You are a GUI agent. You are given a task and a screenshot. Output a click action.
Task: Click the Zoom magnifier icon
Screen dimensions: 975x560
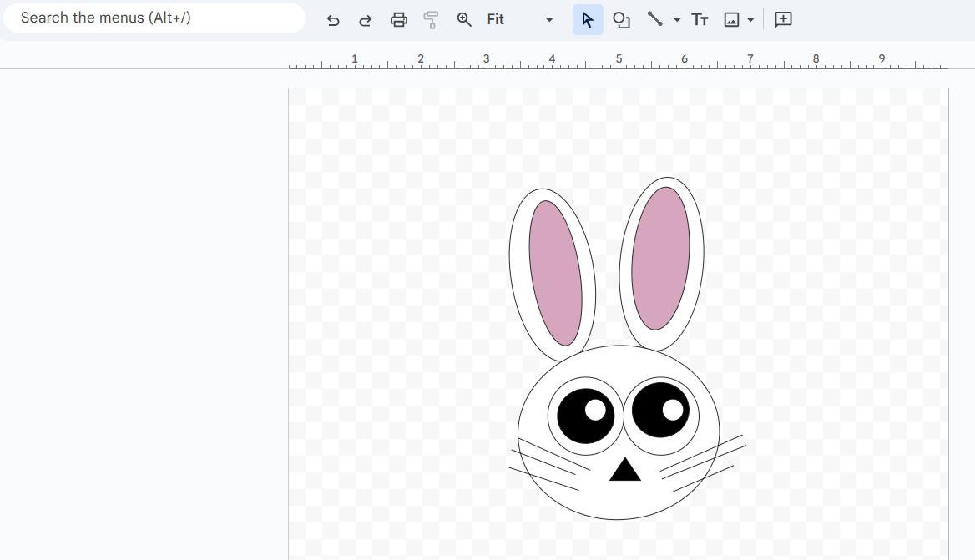point(464,20)
